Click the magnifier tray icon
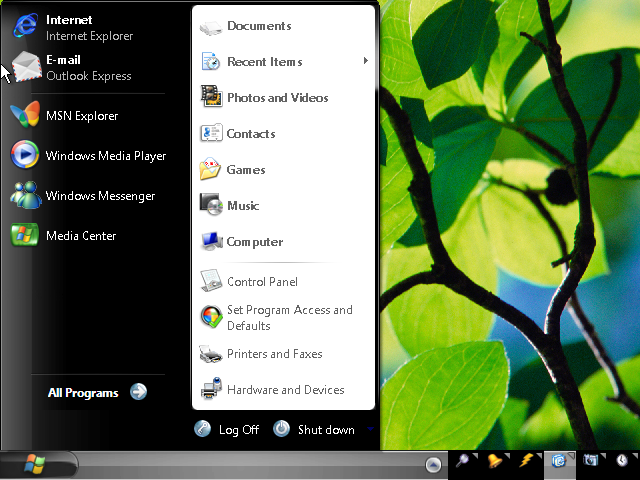The width and height of the screenshot is (640, 480). [462, 460]
